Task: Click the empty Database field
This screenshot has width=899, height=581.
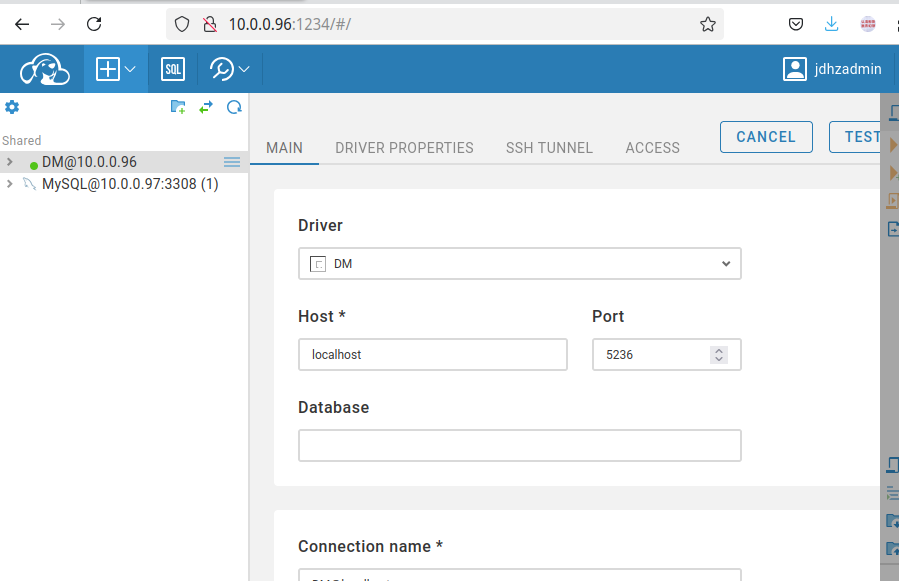Action: [x=519, y=446]
